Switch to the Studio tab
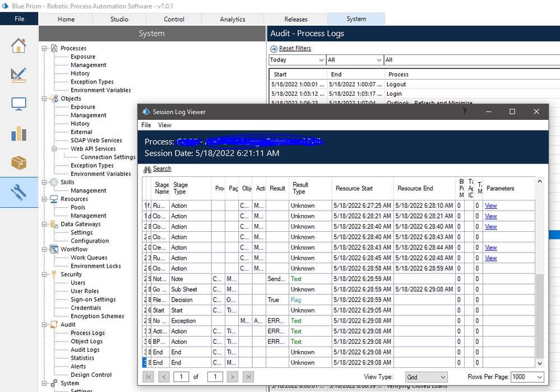The width and height of the screenshot is (560, 392). (x=119, y=19)
